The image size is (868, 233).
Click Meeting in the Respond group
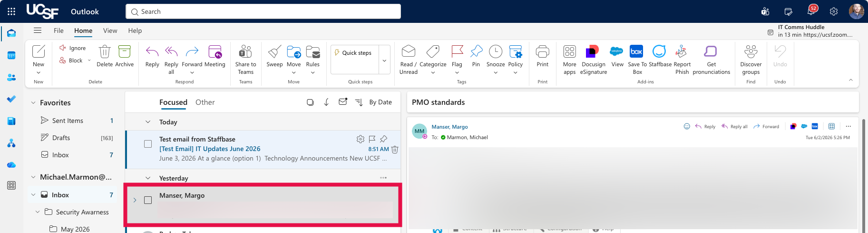(x=215, y=56)
